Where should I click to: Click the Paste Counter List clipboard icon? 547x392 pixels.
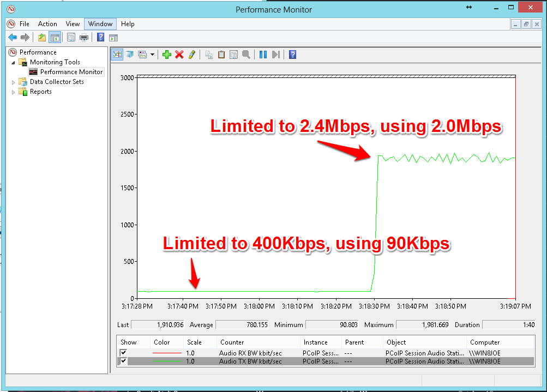click(x=221, y=55)
